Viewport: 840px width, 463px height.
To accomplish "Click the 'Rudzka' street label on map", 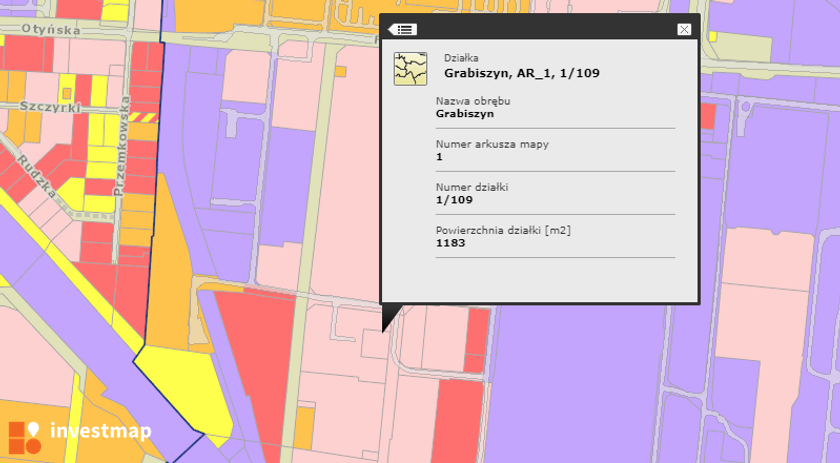I will point(36,176).
